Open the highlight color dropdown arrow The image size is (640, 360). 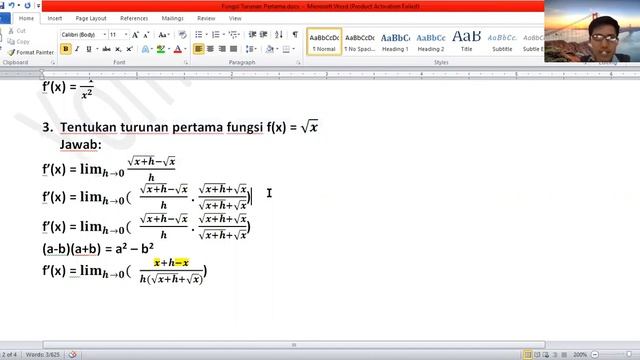[x=169, y=49]
